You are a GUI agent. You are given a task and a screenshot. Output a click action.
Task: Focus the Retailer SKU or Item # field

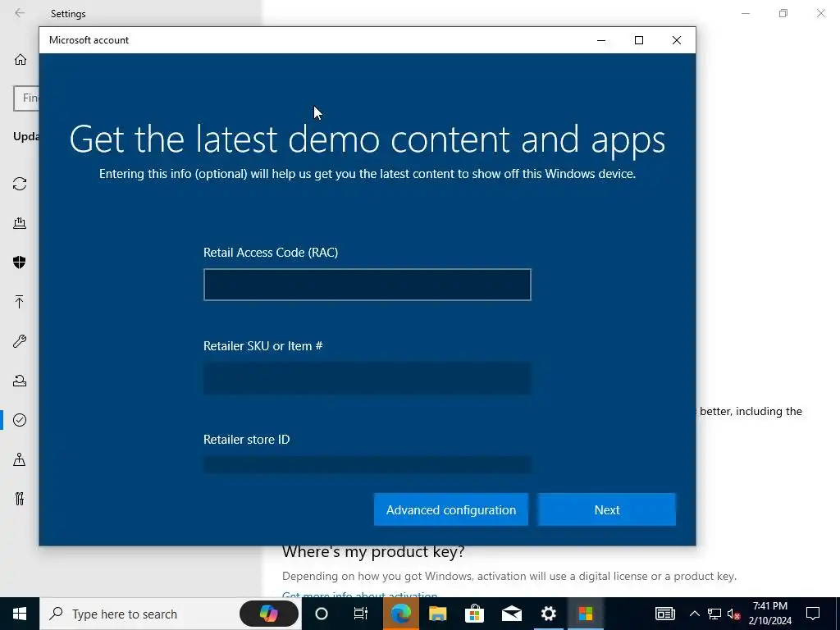coord(367,378)
